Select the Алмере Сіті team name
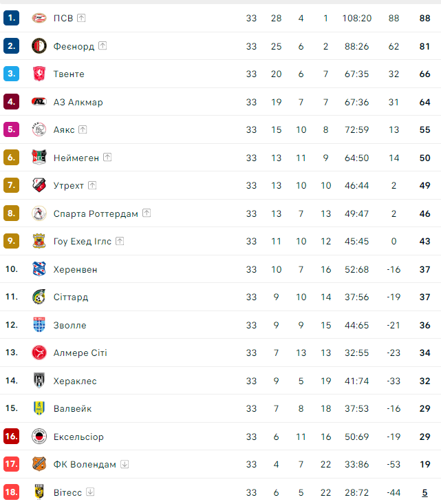 80,353
